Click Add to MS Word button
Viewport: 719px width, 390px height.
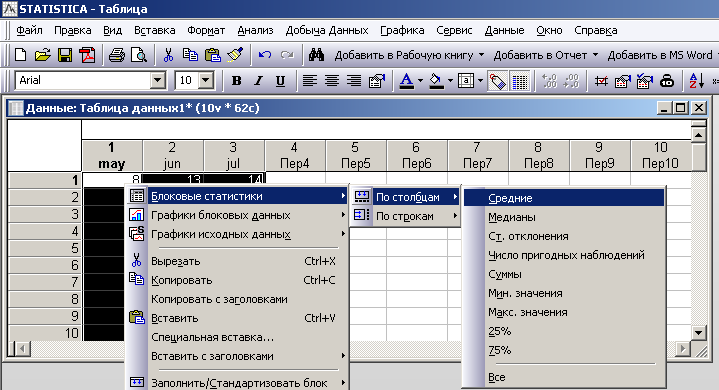(660, 55)
